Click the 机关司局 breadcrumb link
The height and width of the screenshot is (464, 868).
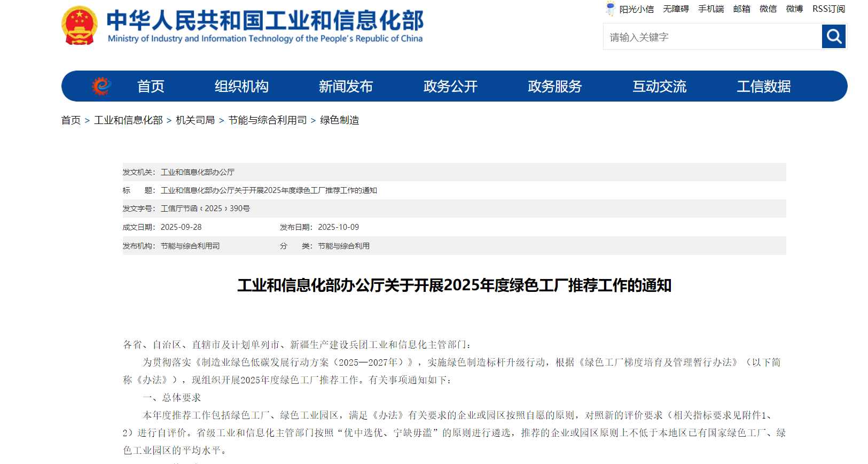(x=195, y=120)
